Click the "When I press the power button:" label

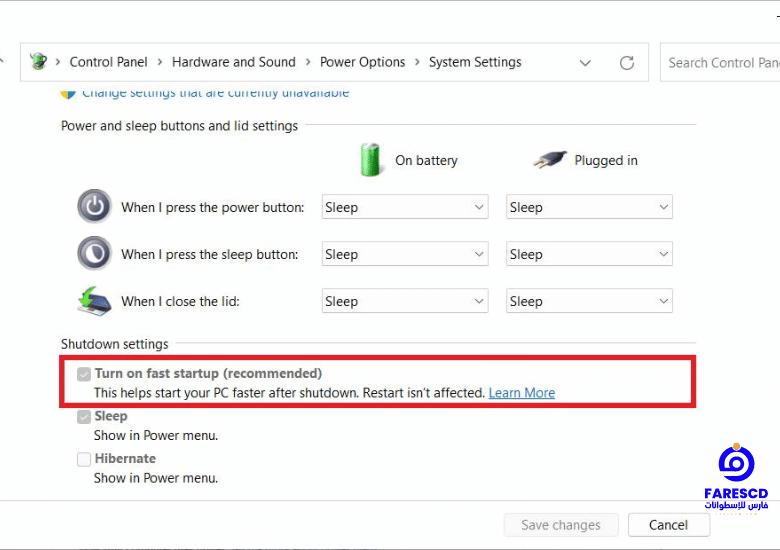pos(212,207)
